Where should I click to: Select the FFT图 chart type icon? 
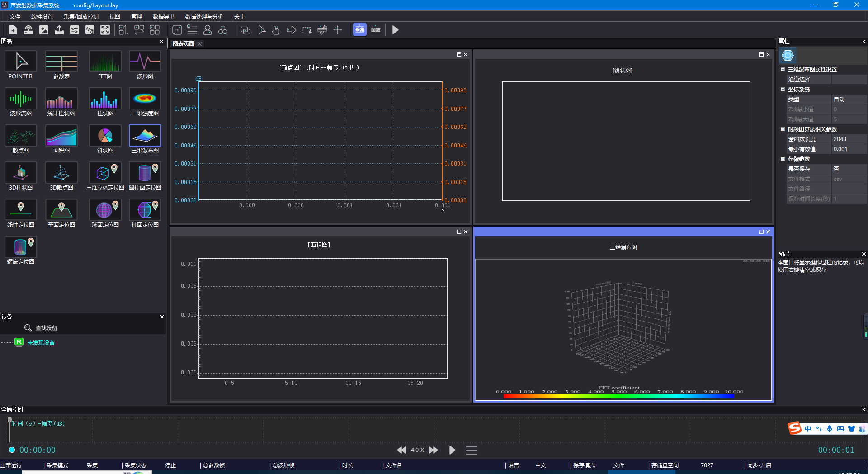coord(105,62)
